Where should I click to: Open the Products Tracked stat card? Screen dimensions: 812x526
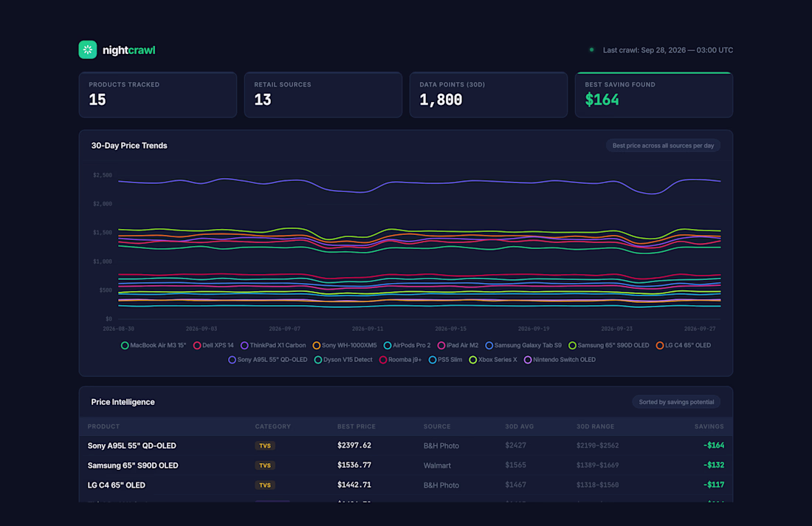point(158,95)
